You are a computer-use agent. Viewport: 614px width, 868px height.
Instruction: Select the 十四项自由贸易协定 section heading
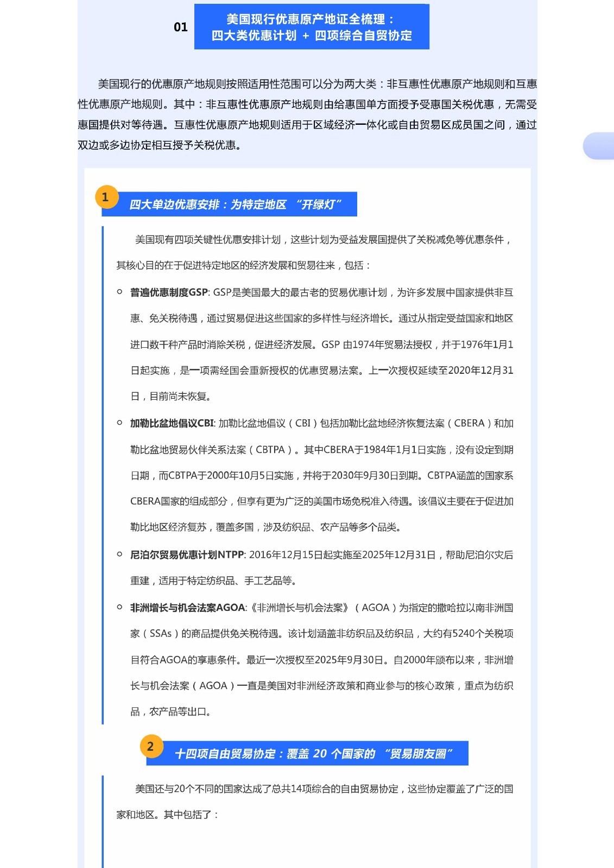click(x=313, y=754)
